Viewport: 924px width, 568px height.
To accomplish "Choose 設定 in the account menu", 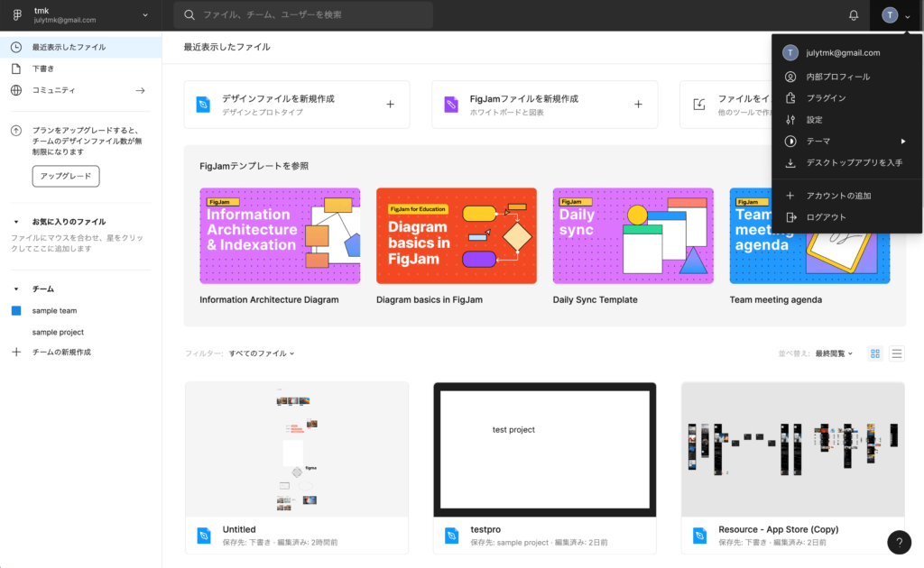I will [814, 120].
